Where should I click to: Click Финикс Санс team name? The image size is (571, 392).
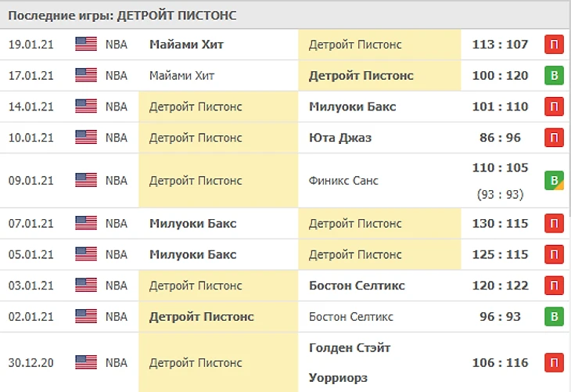pyautogui.click(x=343, y=181)
